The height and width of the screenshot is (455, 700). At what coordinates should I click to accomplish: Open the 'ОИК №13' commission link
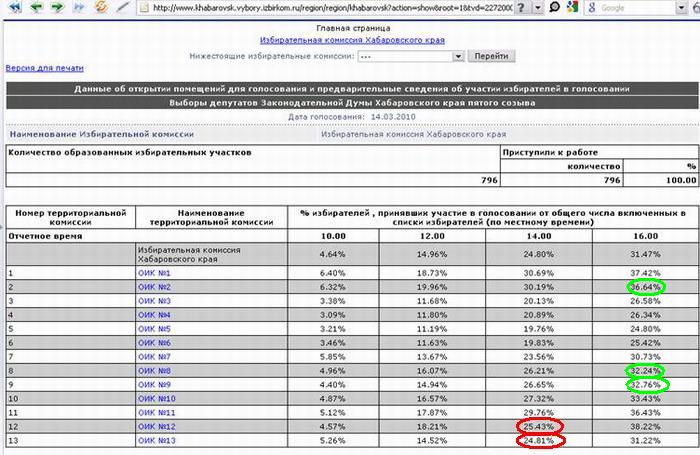click(156, 439)
